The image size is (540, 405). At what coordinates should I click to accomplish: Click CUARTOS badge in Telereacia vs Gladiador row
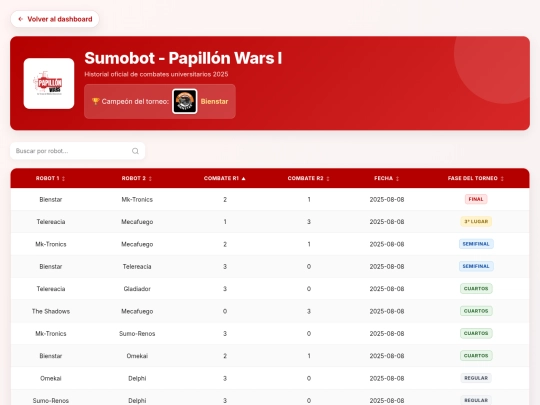tap(476, 289)
